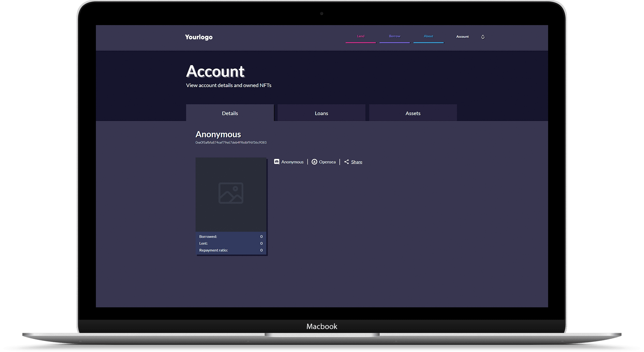Select the Details tab
Screen dimensions: 644x352
tap(230, 113)
